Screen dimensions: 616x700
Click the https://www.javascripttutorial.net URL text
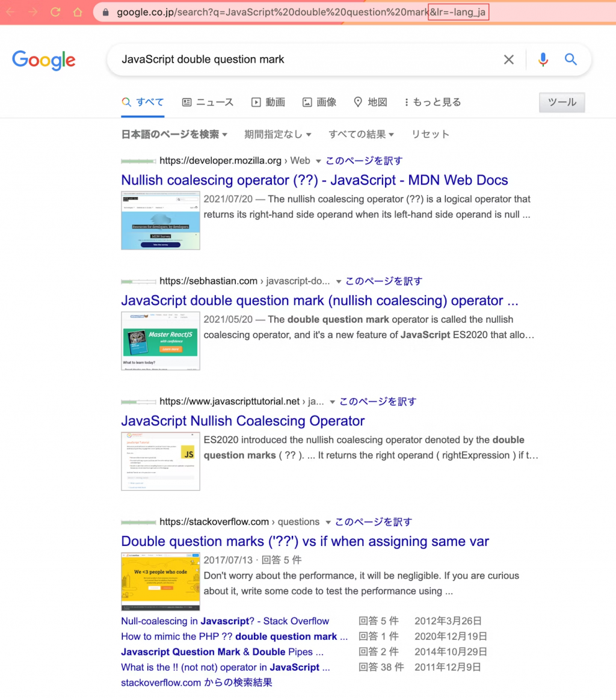pos(229,402)
